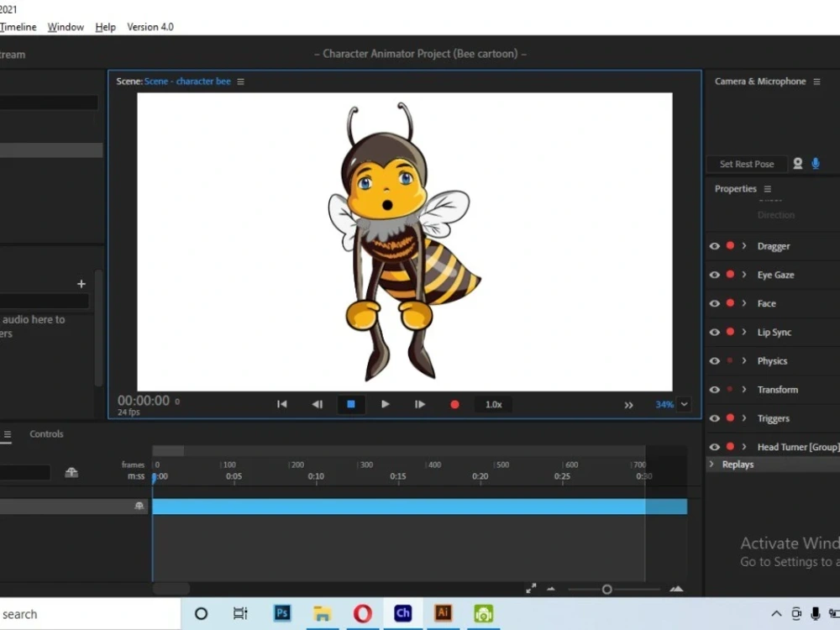Hide the Physics behavior eye icon
Viewport: 840px width, 630px height.
(715, 360)
